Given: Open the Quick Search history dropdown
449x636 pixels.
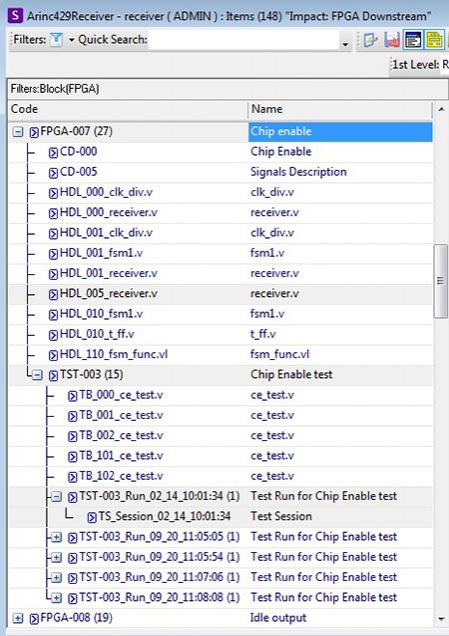Looking at the screenshot, I should 345,44.
